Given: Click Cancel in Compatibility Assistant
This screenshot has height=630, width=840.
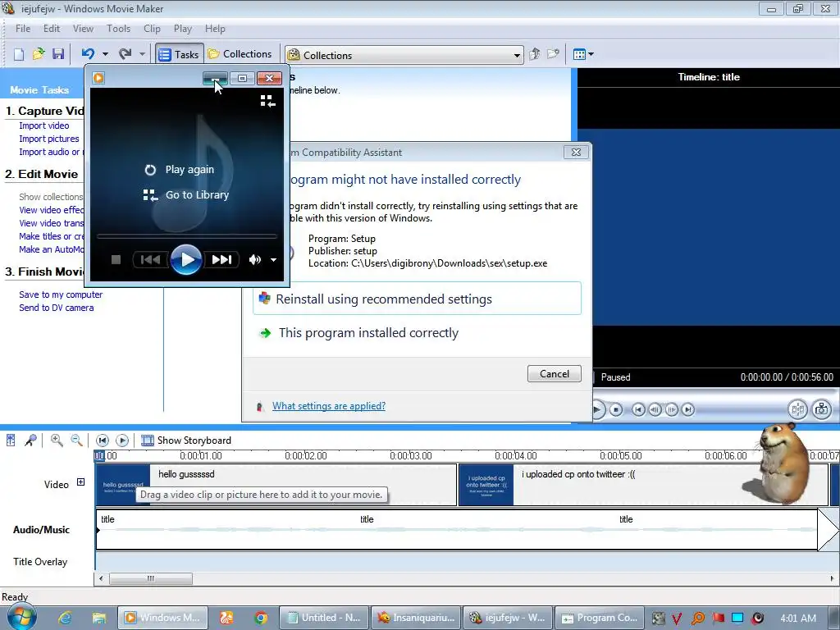Looking at the screenshot, I should tap(554, 373).
